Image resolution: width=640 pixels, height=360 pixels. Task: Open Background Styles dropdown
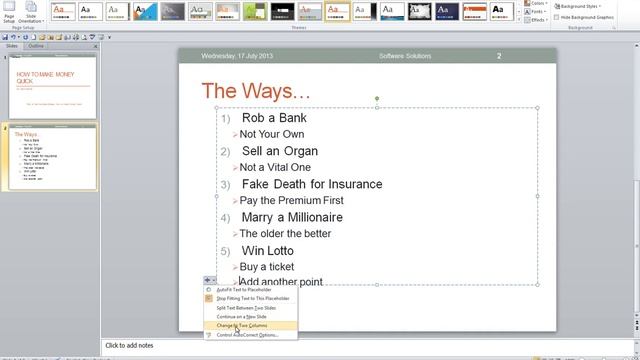coord(578,6)
